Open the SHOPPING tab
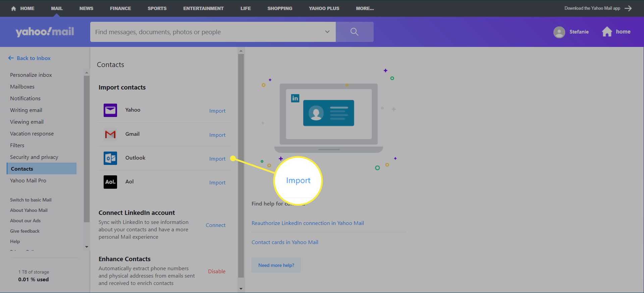This screenshot has height=293, width=644. point(280,8)
